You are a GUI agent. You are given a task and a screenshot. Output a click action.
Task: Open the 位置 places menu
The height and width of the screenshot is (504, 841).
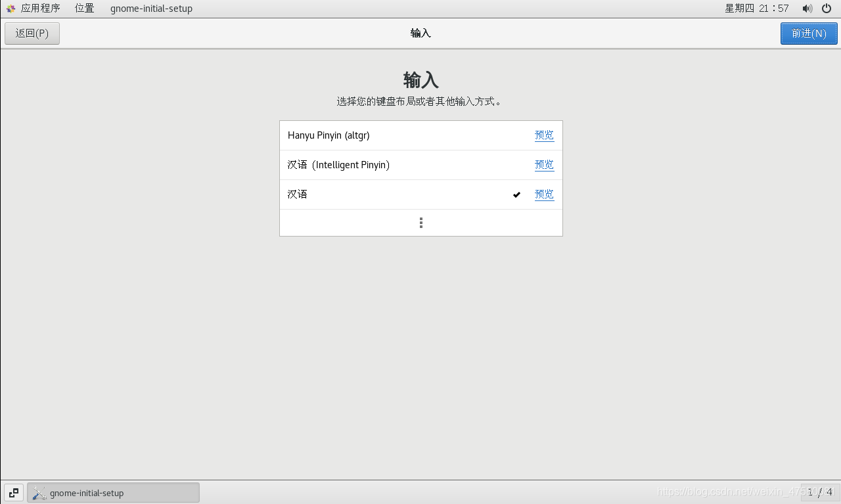pyautogui.click(x=84, y=9)
